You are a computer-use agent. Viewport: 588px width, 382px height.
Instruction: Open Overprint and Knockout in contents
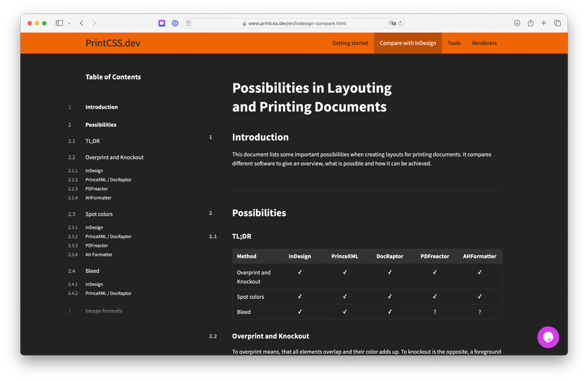pyautogui.click(x=115, y=158)
